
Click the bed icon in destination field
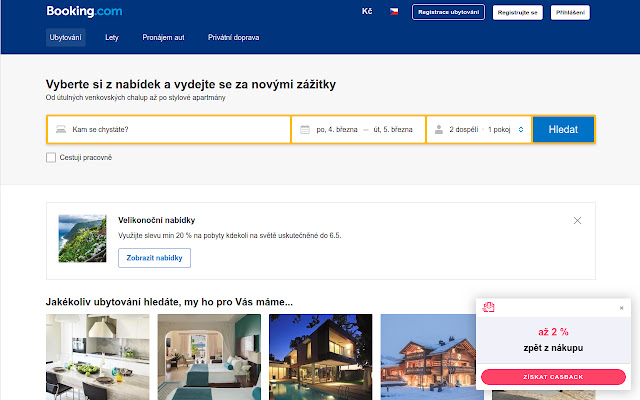tap(60, 130)
